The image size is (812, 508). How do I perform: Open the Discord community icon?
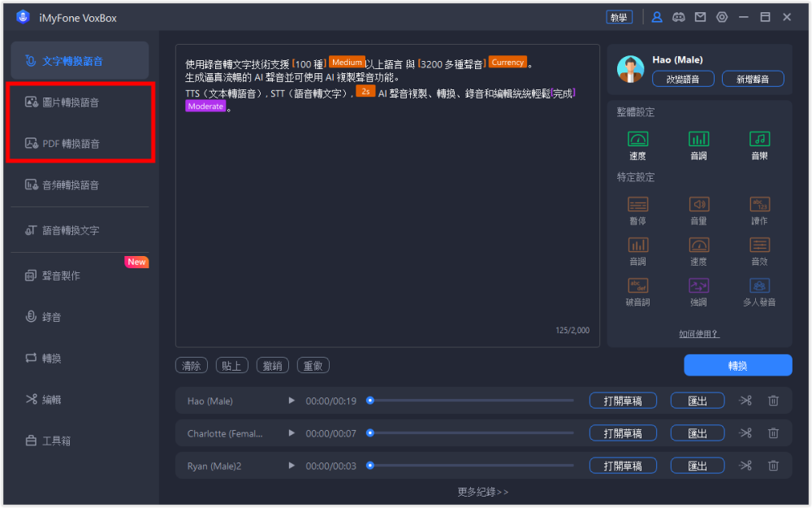[678, 17]
